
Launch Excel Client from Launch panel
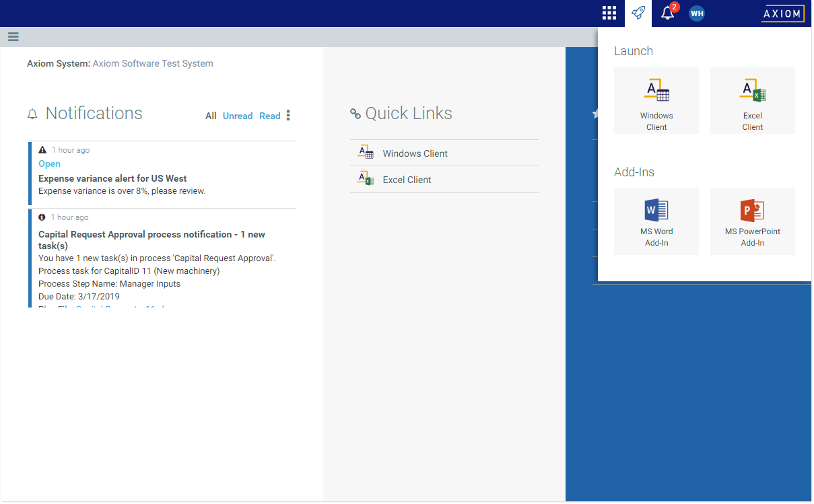(x=752, y=100)
